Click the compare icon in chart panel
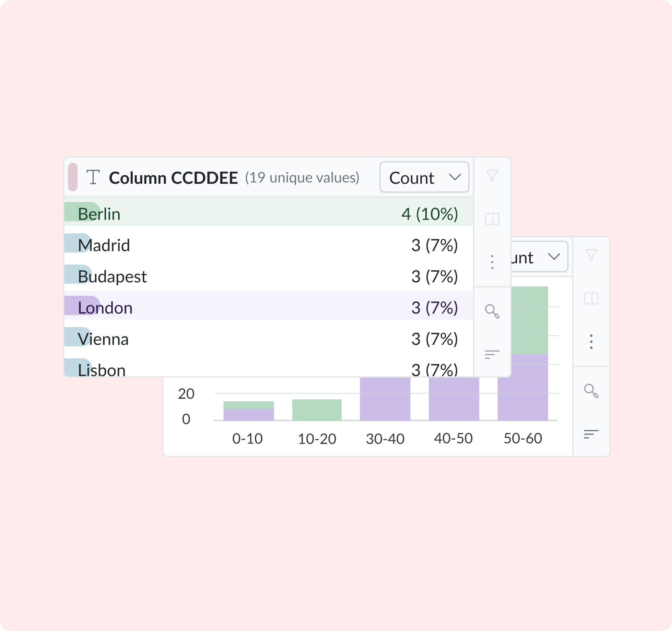The height and width of the screenshot is (631, 672). point(591,298)
